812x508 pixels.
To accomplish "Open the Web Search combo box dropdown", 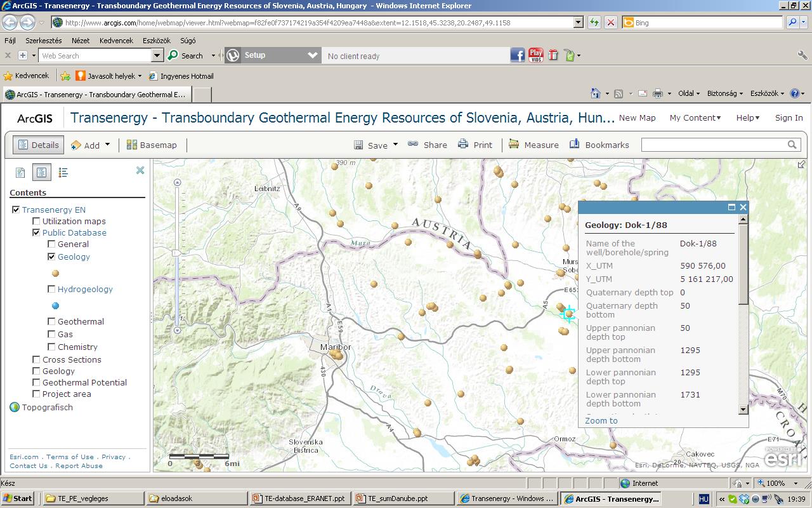I will coord(157,55).
